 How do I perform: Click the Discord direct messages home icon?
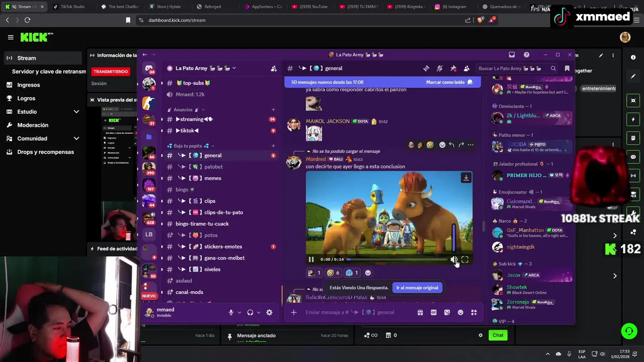click(149, 68)
